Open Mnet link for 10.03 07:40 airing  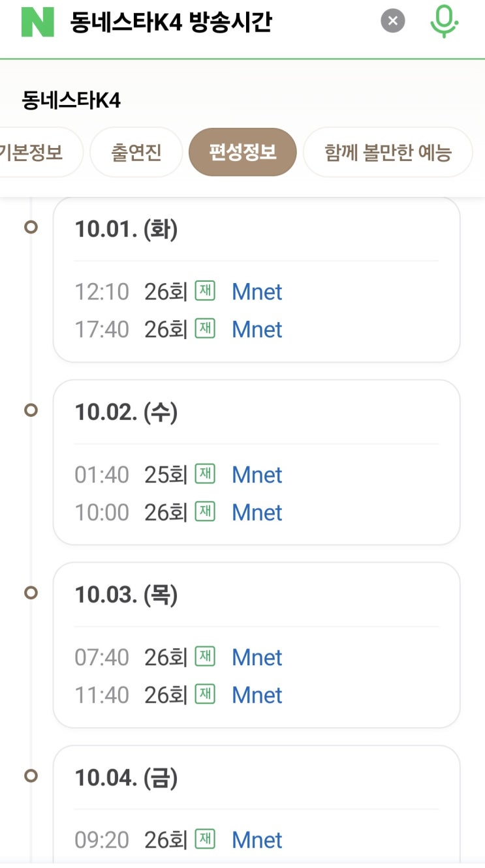point(257,657)
